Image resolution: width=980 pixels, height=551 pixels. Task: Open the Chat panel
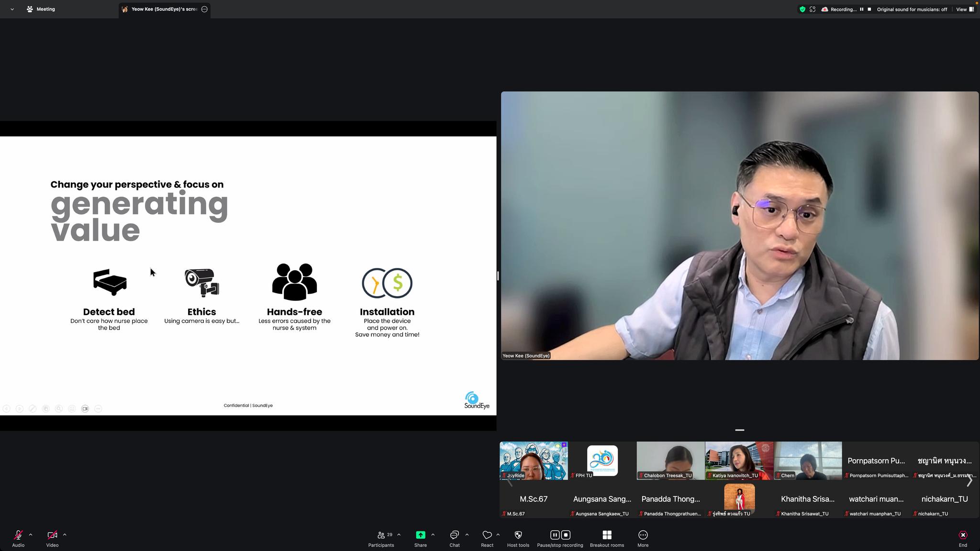[454, 539]
